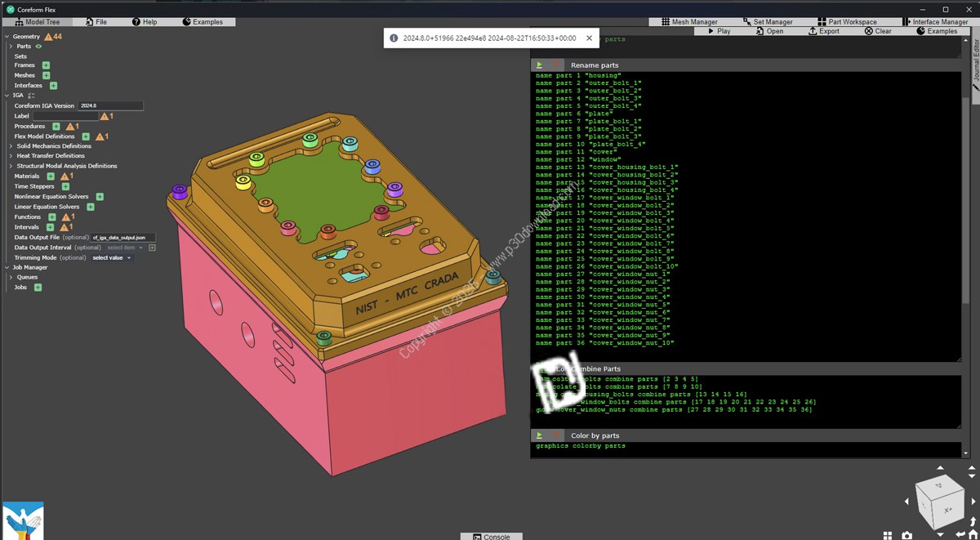Expand Structural Modal Analysis Definitions
This screenshot has width=980, height=540.
[11, 166]
